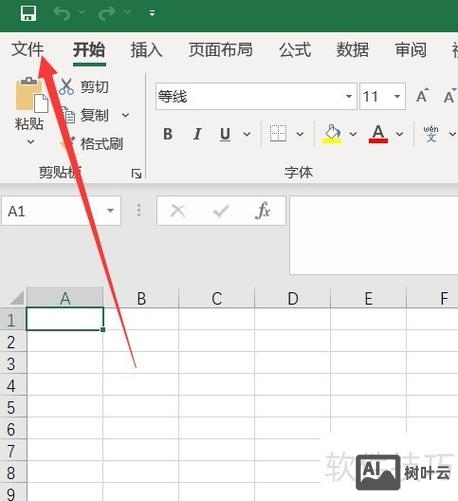The image size is (458, 501).
Task: Click the Decrease Font Size icon
Action: (x=450, y=96)
